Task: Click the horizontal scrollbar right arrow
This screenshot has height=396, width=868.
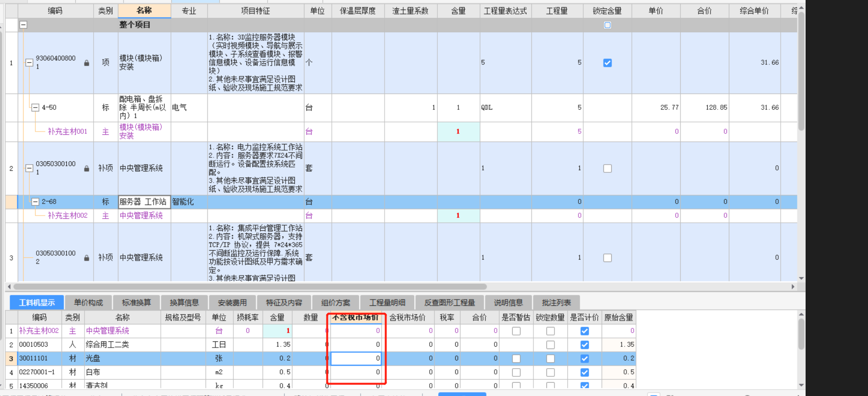Action: (793, 287)
